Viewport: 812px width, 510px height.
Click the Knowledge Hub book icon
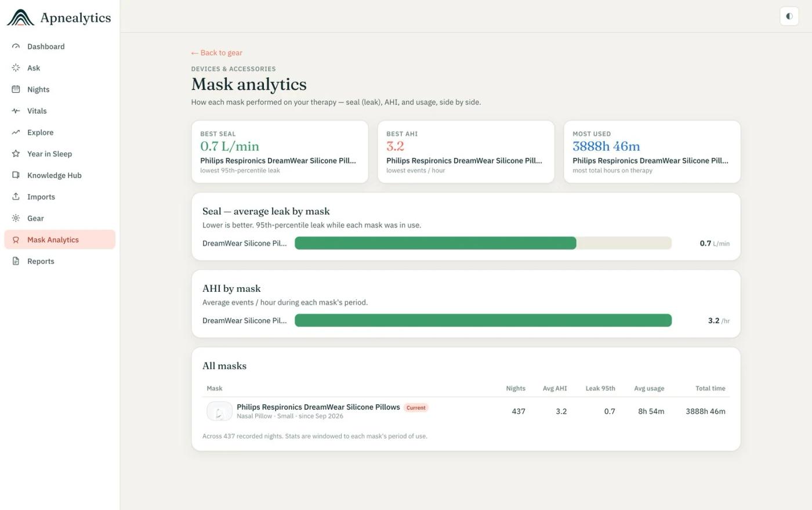(16, 175)
